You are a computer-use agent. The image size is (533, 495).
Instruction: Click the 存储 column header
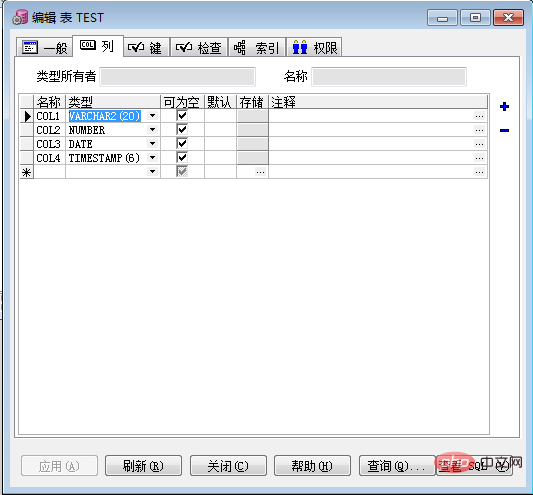tap(252, 102)
